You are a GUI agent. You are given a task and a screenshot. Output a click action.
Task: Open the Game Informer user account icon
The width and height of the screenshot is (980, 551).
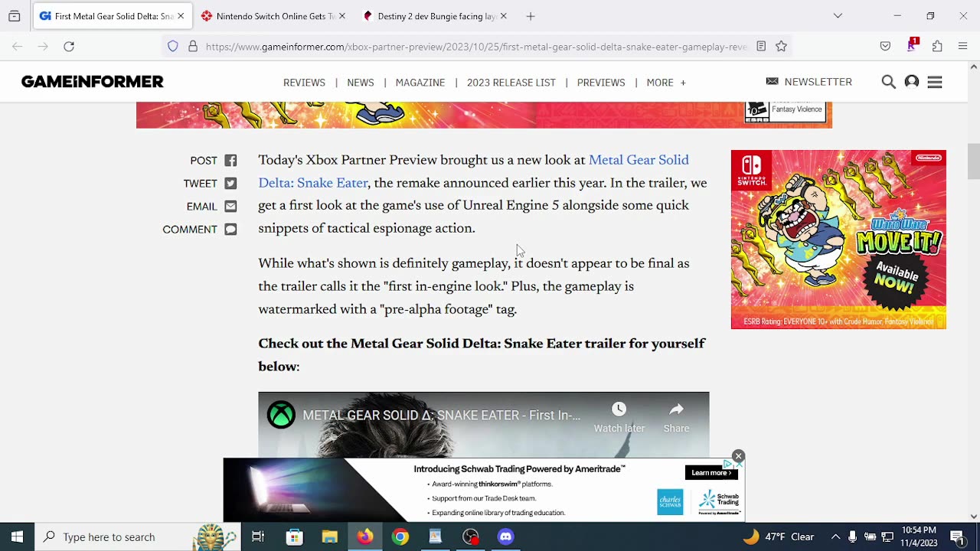coord(912,82)
